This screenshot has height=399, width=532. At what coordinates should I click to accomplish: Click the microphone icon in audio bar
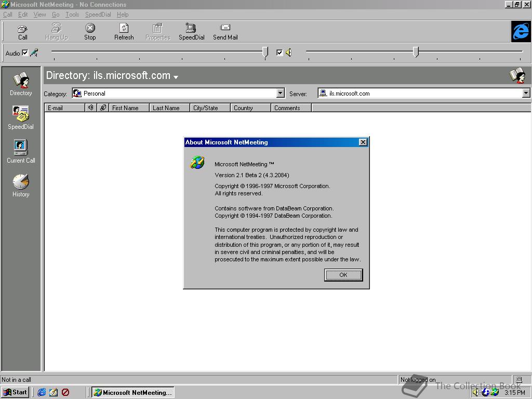(34, 52)
